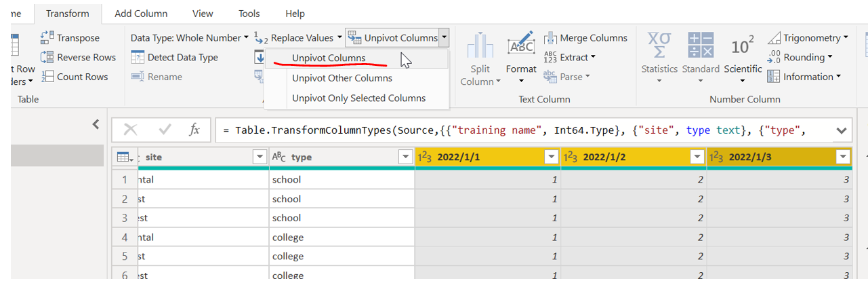Open the filter dropdown for 2022/1/3 column

coord(843,157)
